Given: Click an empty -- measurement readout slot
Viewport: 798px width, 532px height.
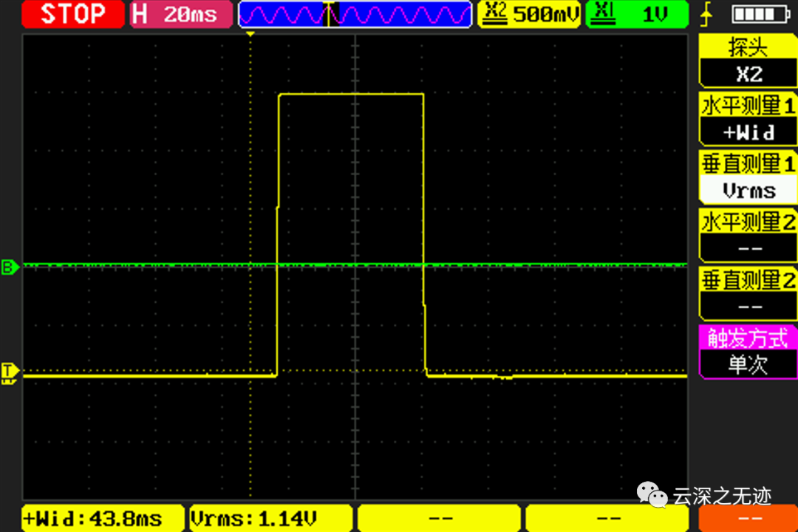Looking at the screenshot, I should 438,518.
